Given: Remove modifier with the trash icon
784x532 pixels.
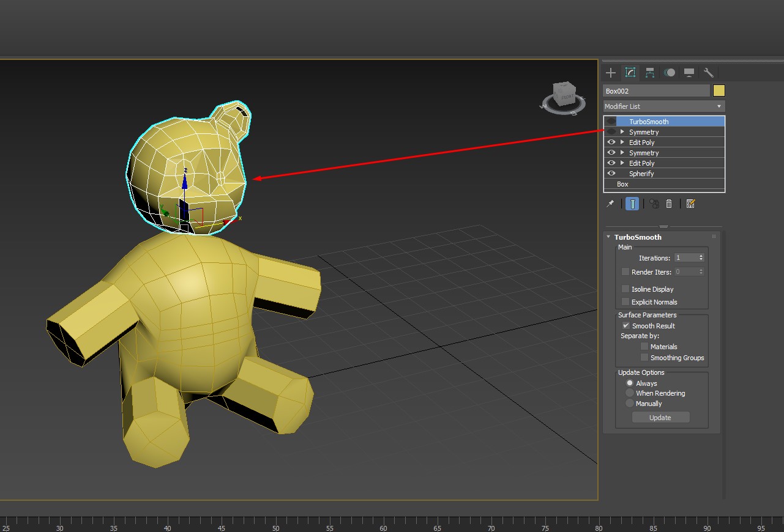Looking at the screenshot, I should coord(669,204).
